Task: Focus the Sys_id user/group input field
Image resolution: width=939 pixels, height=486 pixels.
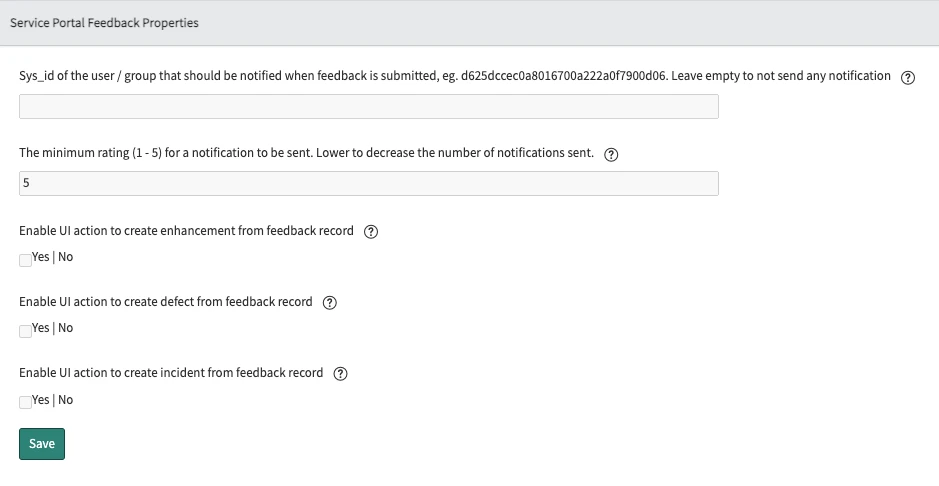Action: point(368,106)
